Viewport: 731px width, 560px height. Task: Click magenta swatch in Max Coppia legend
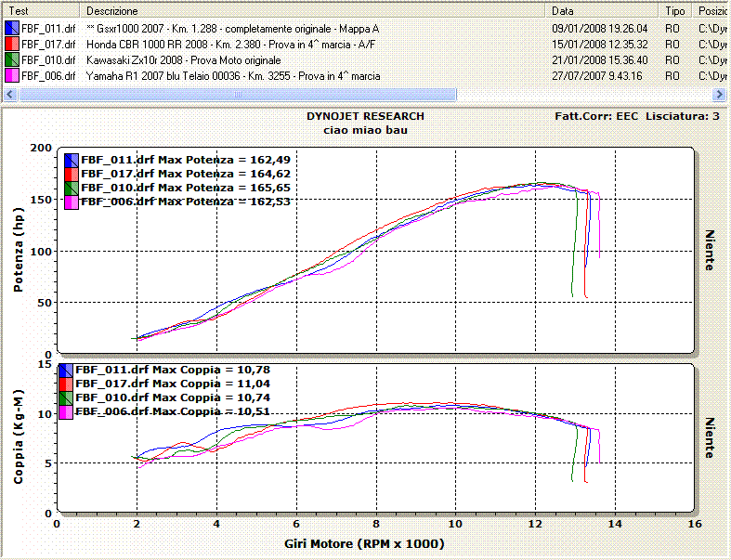66,412
